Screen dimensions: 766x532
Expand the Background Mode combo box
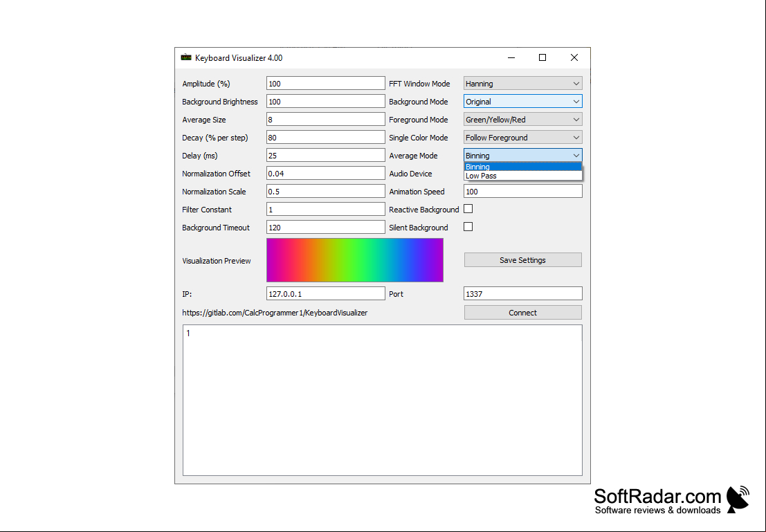click(x=522, y=102)
